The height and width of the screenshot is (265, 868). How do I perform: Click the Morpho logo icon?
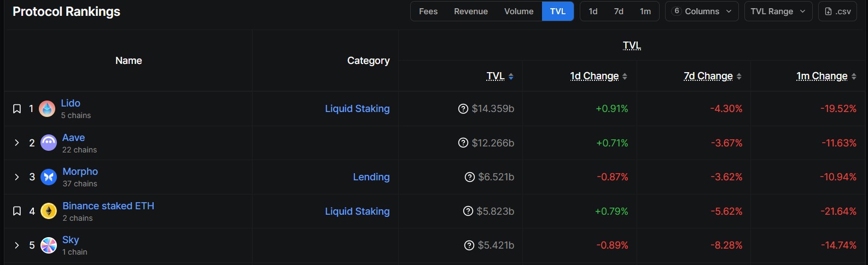(x=49, y=177)
